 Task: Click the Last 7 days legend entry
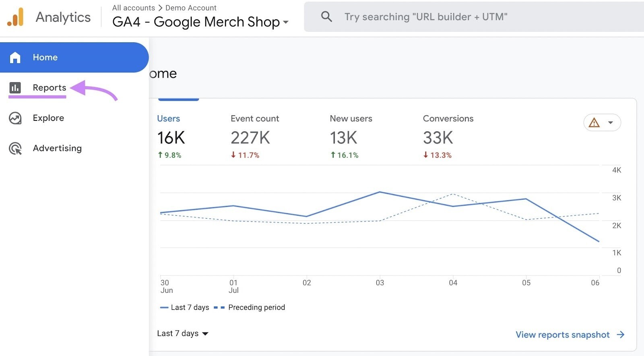pos(185,307)
